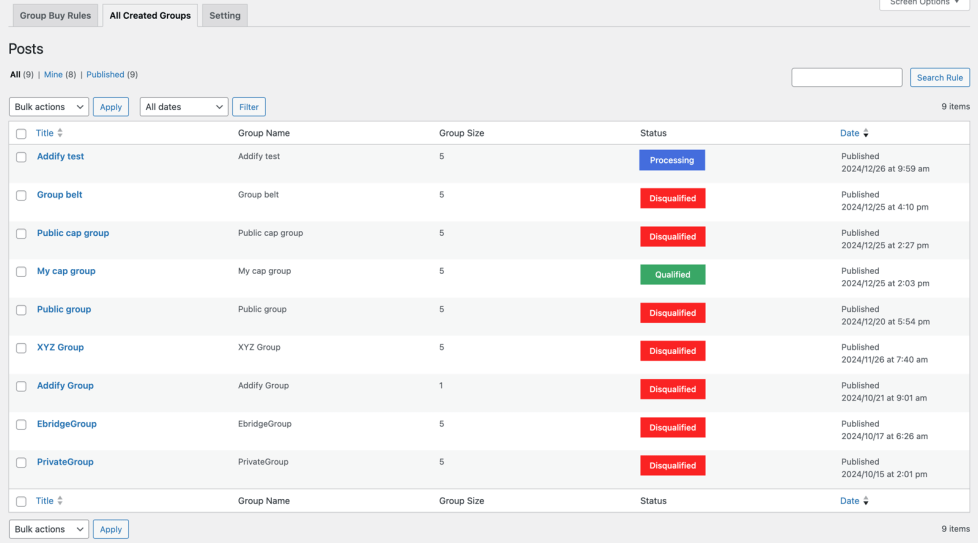The image size is (978, 543).
Task: Click the Title sort arrows in table footer
Action: (60, 501)
